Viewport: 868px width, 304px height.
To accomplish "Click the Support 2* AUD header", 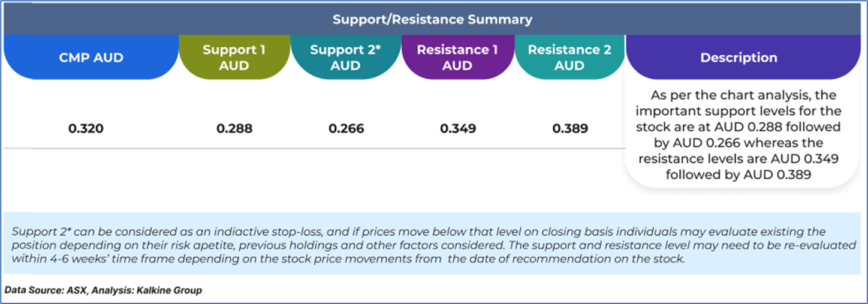I will (x=345, y=58).
